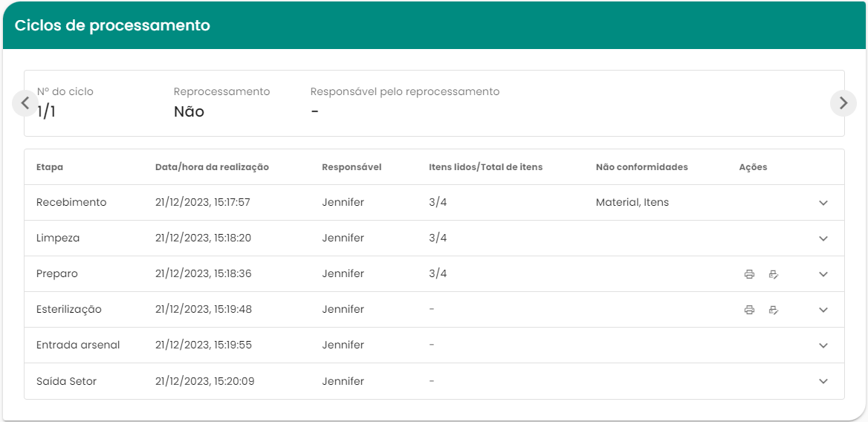Click the Itens lidos/Total de itens header

[485, 167]
